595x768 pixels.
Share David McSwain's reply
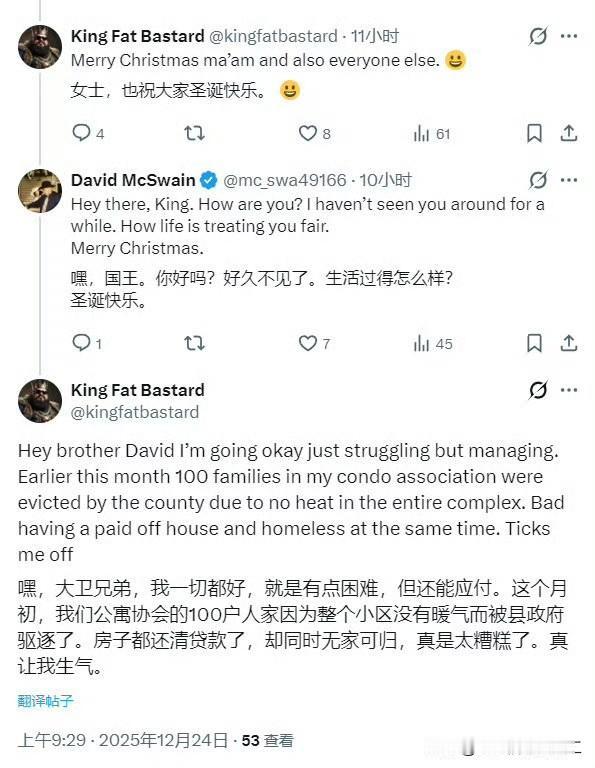coord(569,343)
